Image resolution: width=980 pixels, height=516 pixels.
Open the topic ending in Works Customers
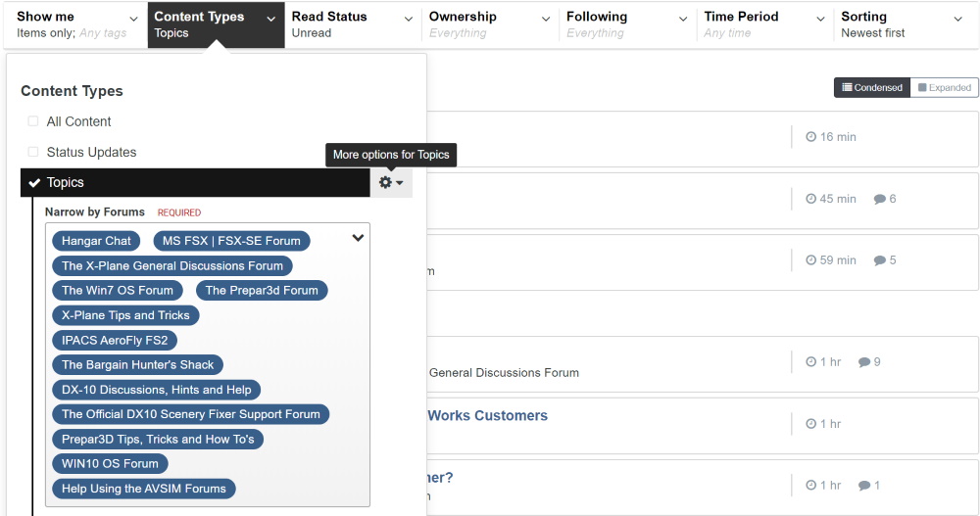click(487, 415)
